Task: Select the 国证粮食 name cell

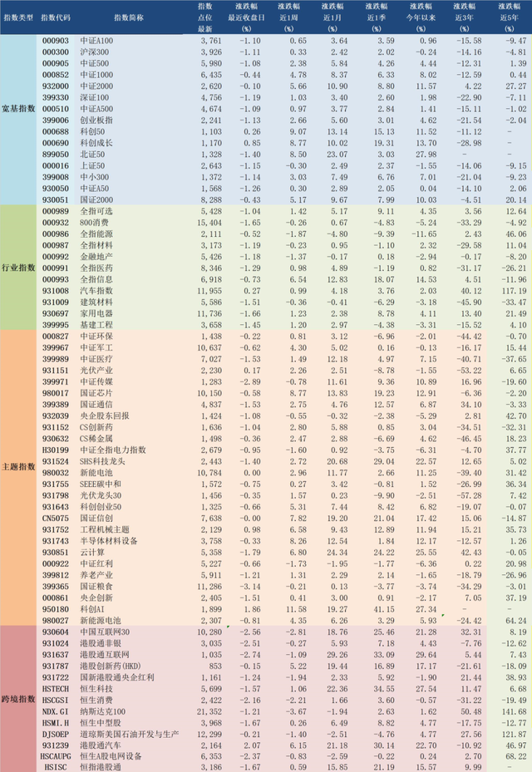Action: tap(96, 587)
